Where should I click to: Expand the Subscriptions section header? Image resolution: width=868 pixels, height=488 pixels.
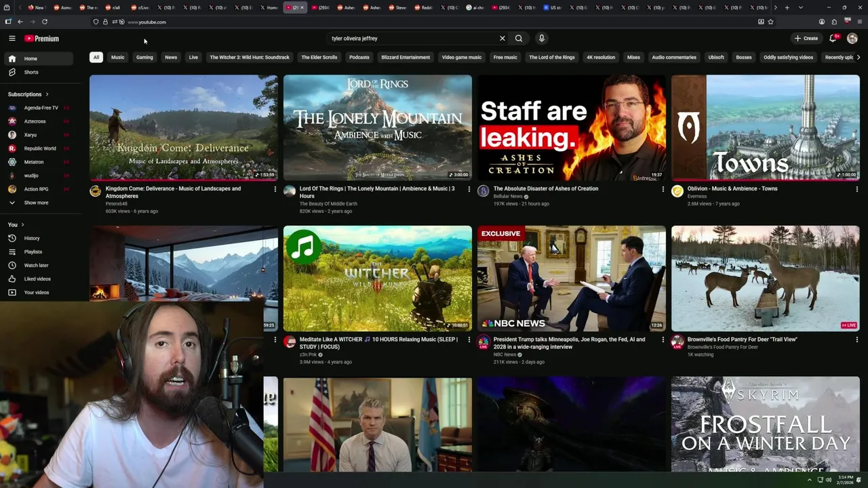28,94
